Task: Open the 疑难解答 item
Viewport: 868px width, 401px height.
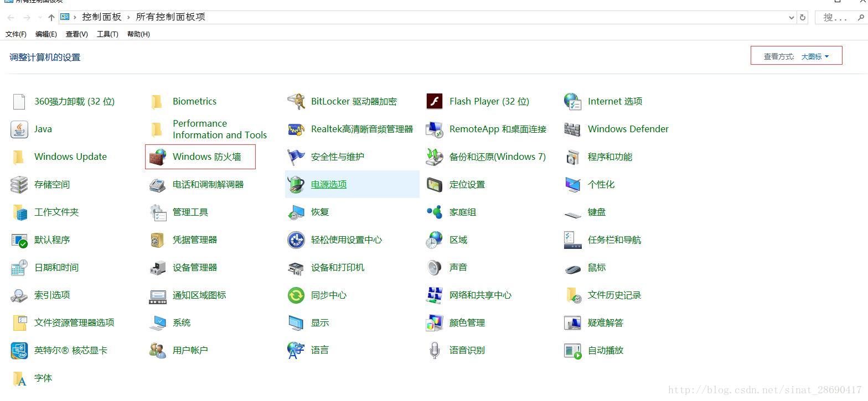Action: (x=606, y=322)
